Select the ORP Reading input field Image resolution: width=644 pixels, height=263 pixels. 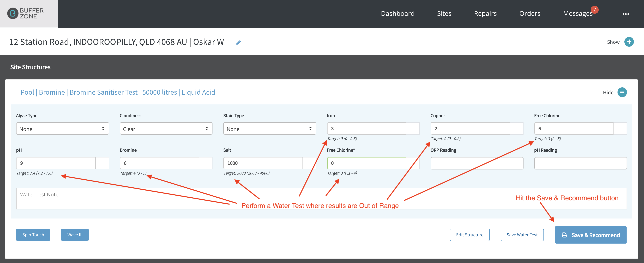click(x=477, y=163)
